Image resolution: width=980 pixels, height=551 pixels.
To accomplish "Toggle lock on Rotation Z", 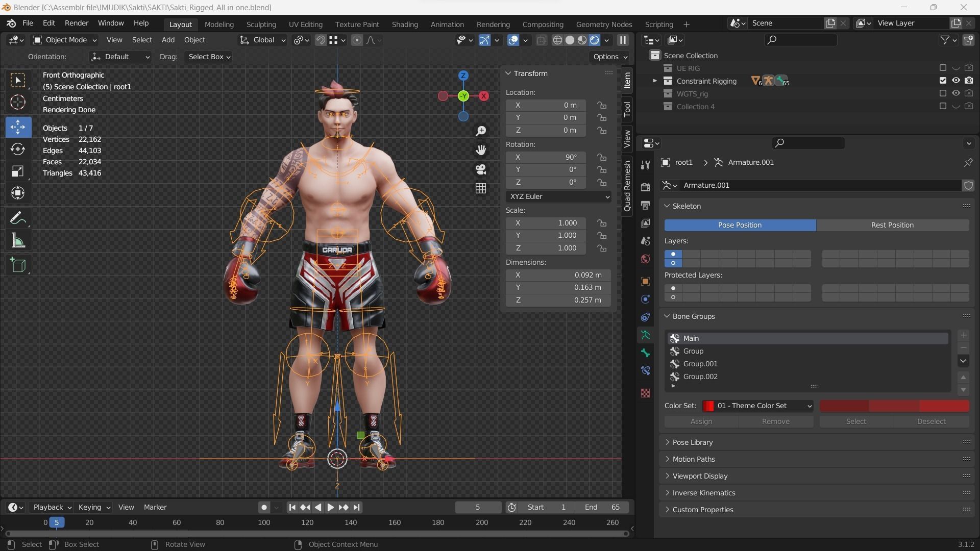I will pyautogui.click(x=602, y=182).
